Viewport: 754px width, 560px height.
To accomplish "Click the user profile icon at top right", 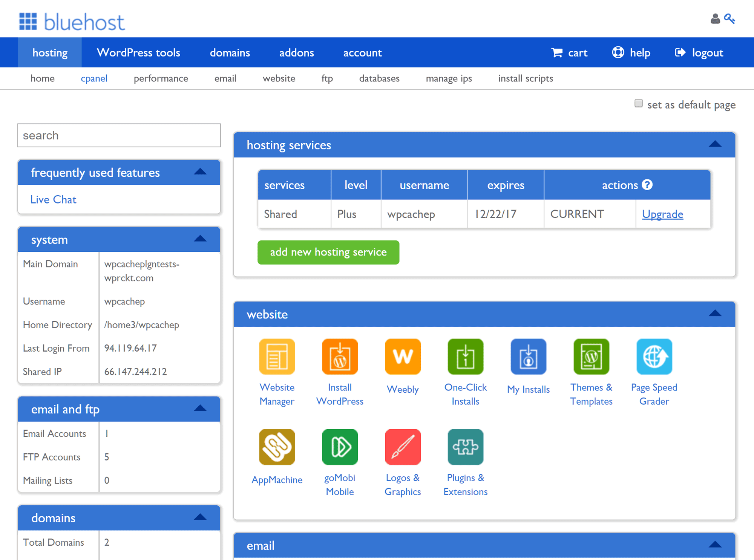I will [715, 19].
